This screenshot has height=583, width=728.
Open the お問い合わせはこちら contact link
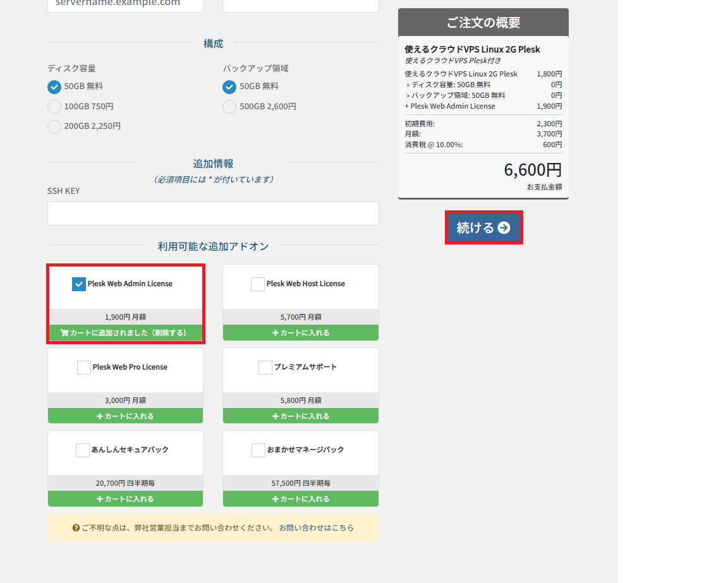[316, 528]
